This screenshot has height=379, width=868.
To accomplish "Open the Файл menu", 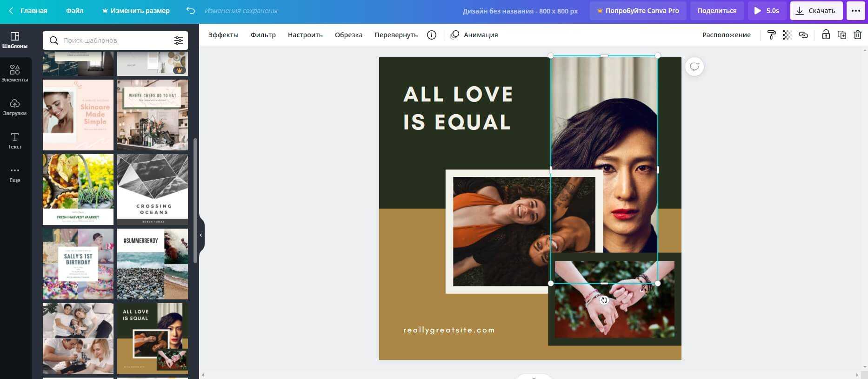I will [74, 10].
